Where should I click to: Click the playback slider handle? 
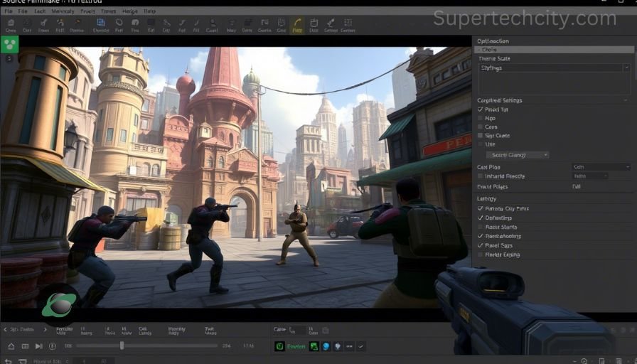(x=122, y=346)
